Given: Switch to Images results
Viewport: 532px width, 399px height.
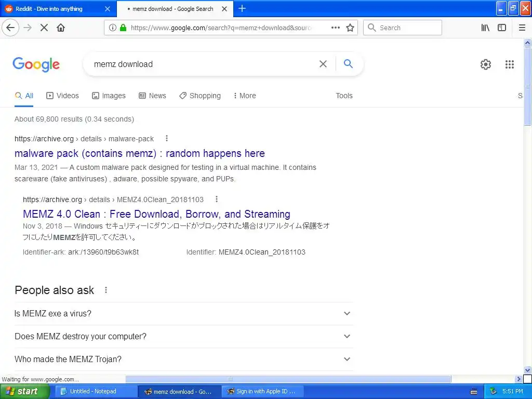Looking at the screenshot, I should pos(109,96).
